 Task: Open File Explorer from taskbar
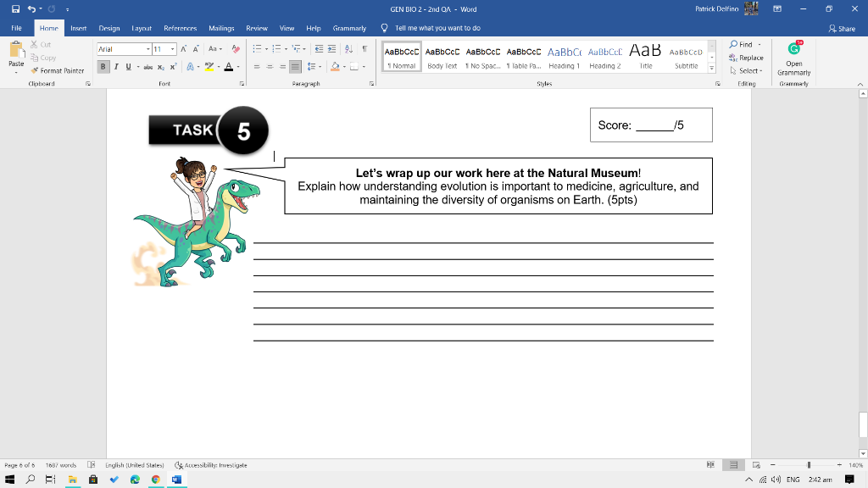pos(72,480)
